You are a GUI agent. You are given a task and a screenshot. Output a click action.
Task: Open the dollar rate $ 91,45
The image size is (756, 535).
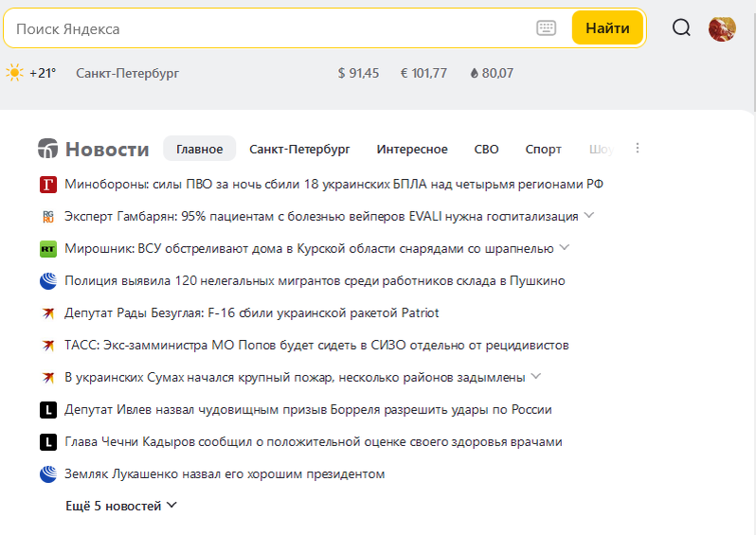[358, 73]
